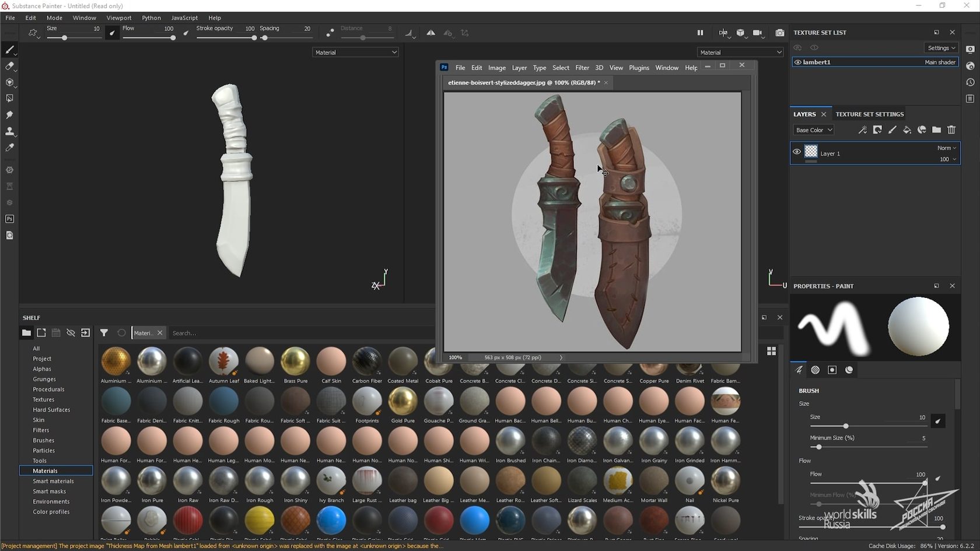Select the Polygon Fill tool

click(9, 99)
